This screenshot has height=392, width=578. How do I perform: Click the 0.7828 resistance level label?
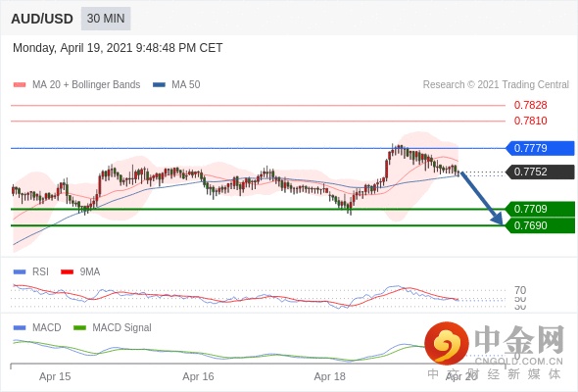click(x=530, y=105)
